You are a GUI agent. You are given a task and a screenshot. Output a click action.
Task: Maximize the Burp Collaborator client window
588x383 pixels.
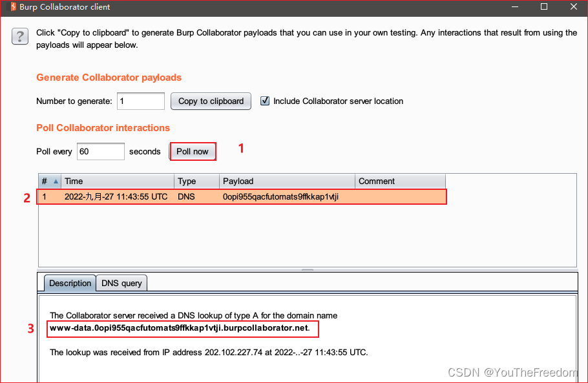pos(544,6)
